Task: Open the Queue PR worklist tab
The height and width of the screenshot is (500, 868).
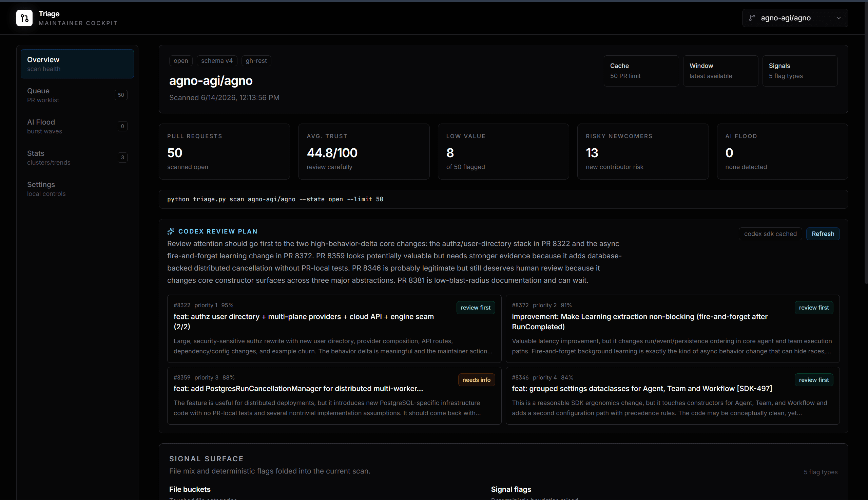Action: click(x=77, y=95)
